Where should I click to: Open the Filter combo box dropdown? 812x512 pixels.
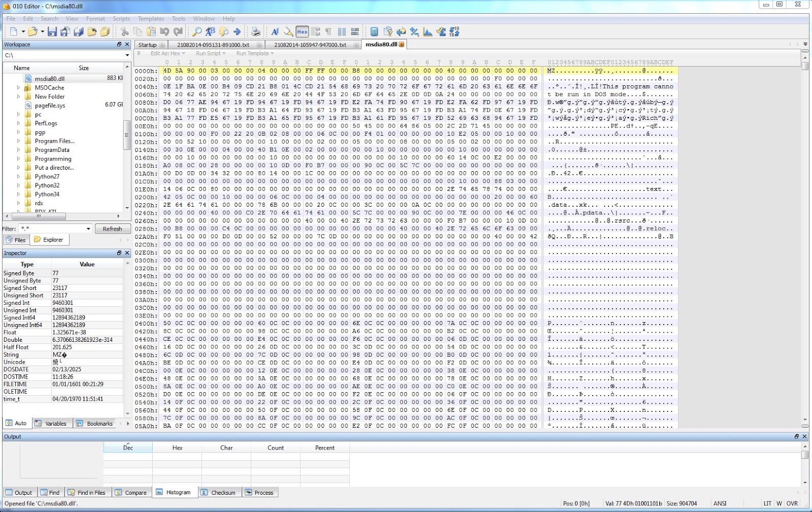87,229
